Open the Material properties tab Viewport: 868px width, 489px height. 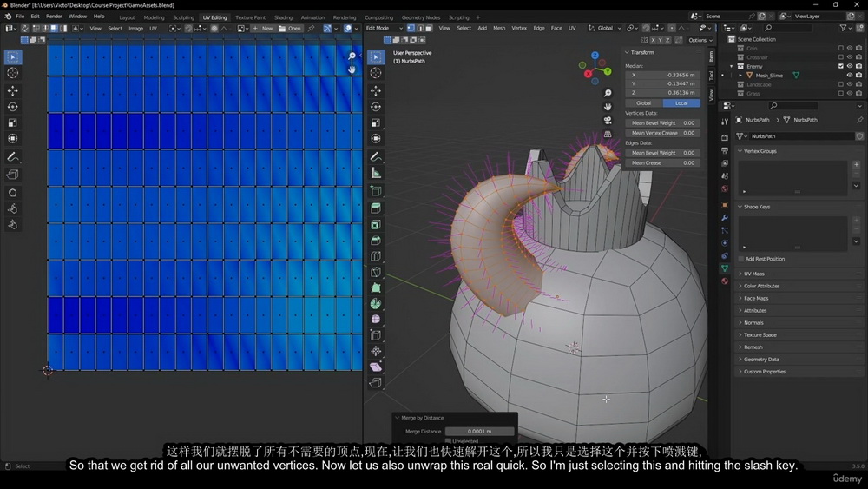[725, 281]
